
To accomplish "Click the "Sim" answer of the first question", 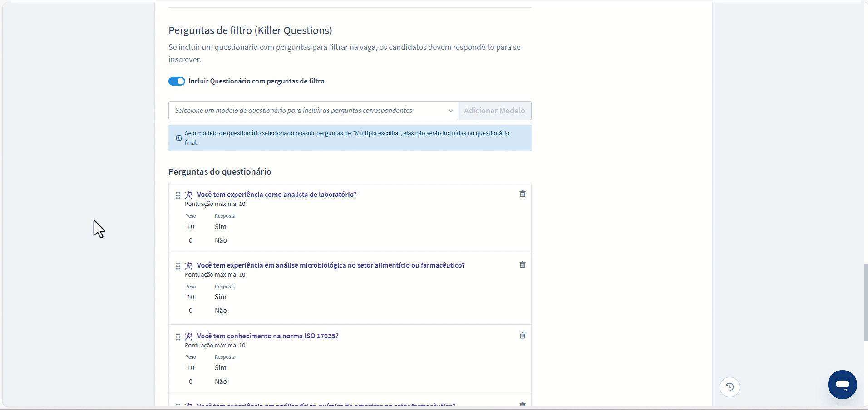I will (x=221, y=227).
